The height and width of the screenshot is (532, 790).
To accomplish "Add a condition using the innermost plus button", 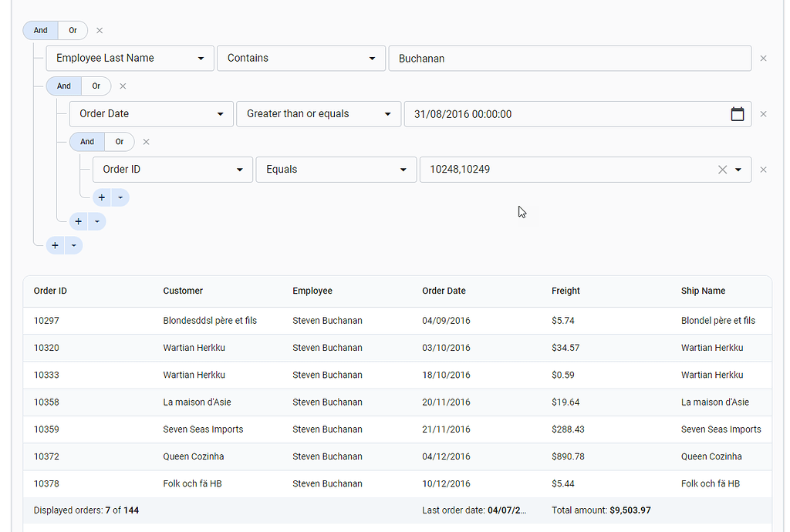I will 101,197.
